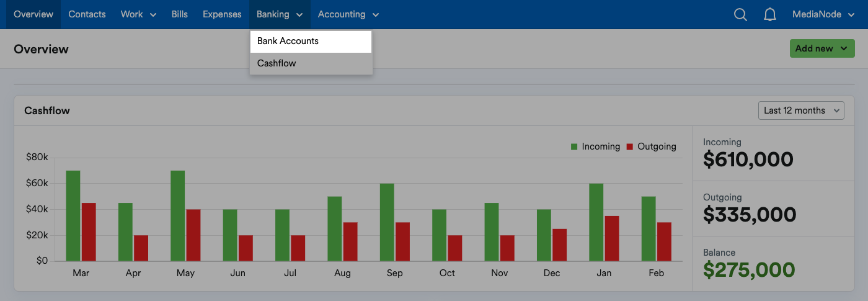868x301 pixels.
Task: Open the MediaNode account menu
Action: pos(823,14)
